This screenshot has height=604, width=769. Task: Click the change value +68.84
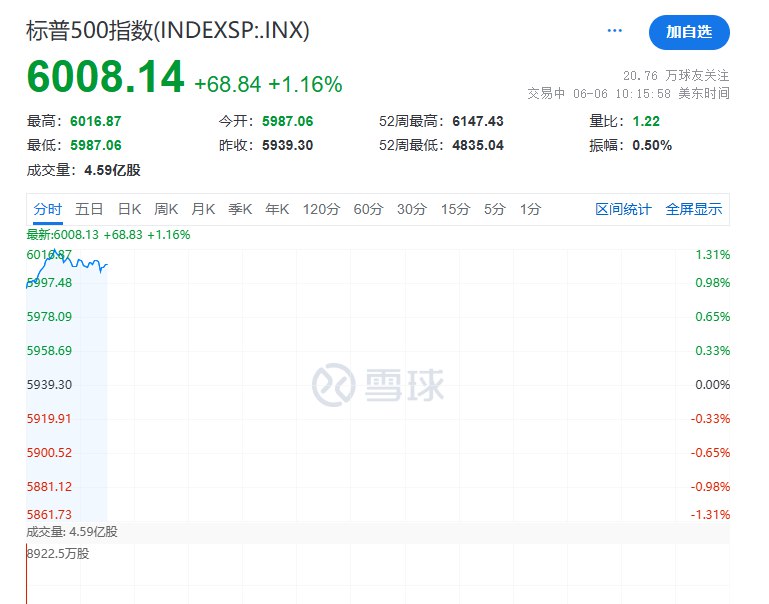click(228, 84)
